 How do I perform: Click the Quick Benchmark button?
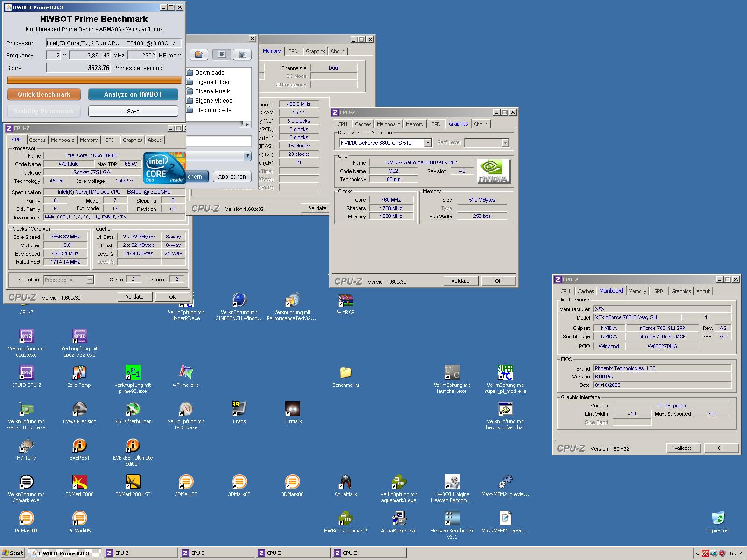click(x=44, y=94)
